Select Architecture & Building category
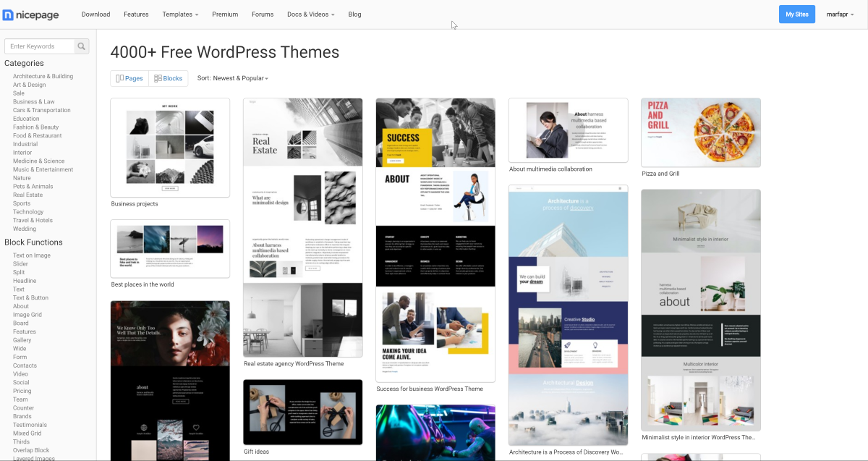The width and height of the screenshot is (868, 461). (43, 76)
